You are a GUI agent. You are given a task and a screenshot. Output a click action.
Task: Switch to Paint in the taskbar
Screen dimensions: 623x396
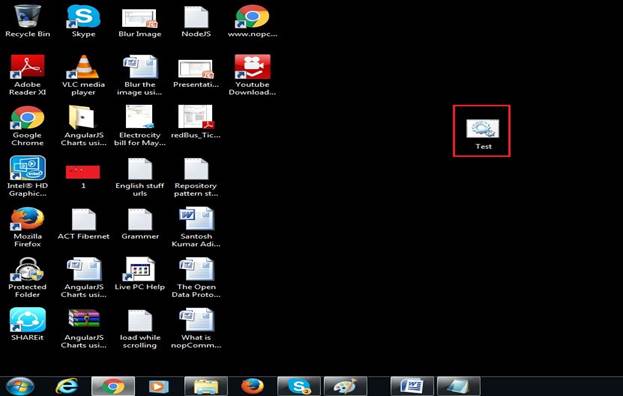coord(345,386)
